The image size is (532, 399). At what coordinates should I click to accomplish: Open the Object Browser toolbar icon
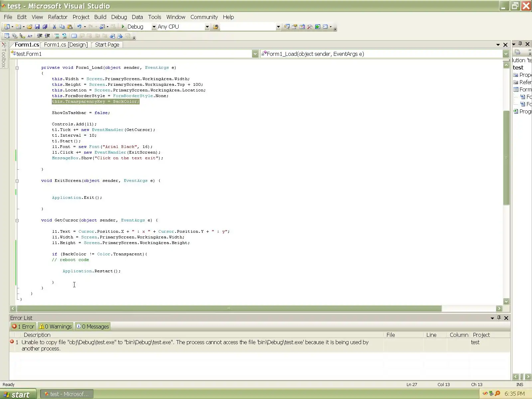pyautogui.click(x=302, y=27)
